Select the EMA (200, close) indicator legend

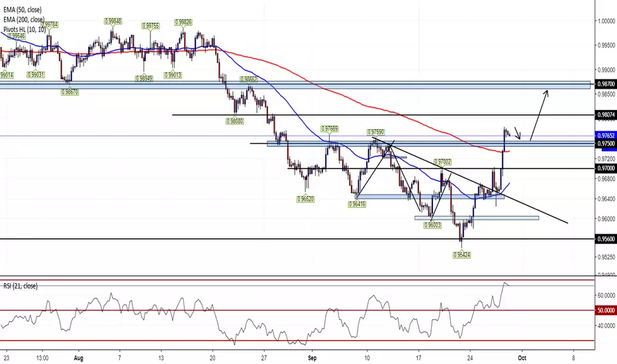click(24, 20)
